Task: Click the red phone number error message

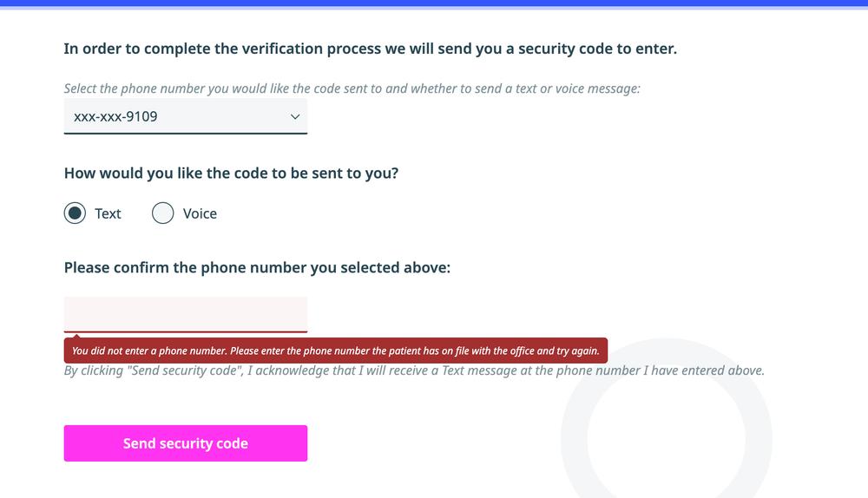Action: pos(335,351)
